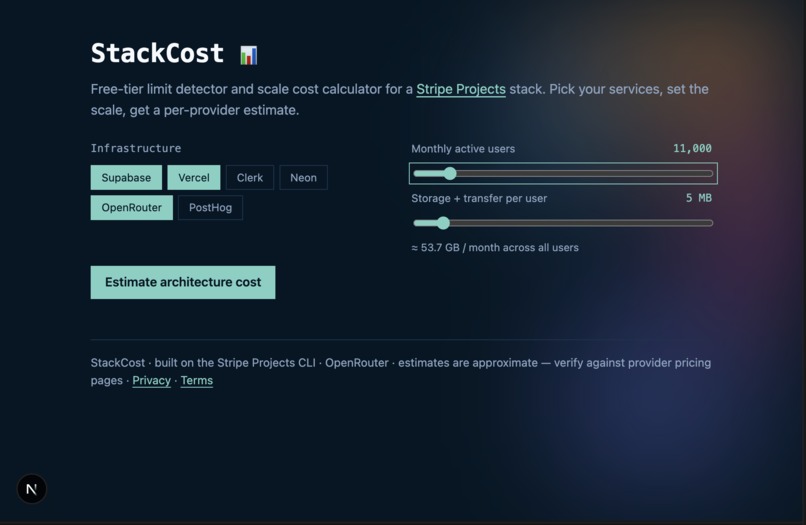Enable the Clerk service chip
The width and height of the screenshot is (806, 525).
(x=250, y=177)
